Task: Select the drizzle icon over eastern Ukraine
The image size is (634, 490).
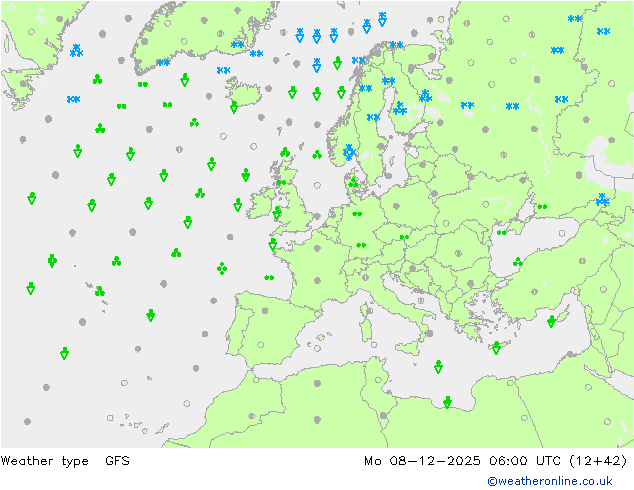Action: click(x=542, y=207)
